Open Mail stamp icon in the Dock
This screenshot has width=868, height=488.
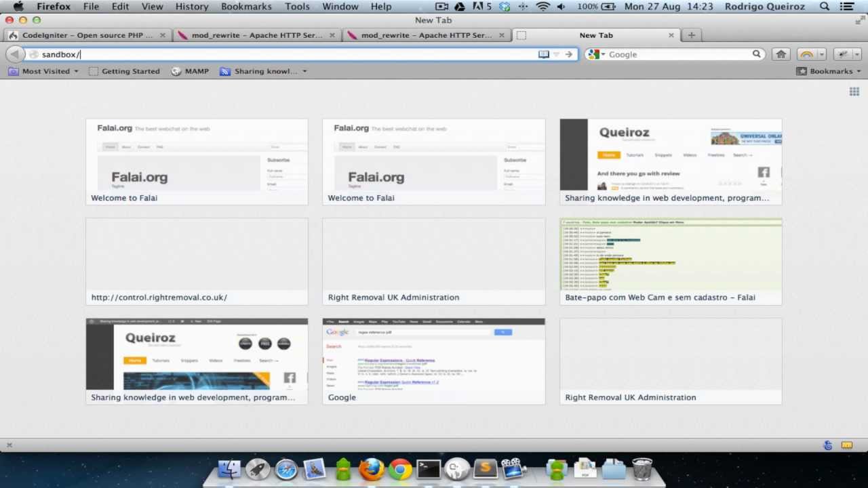pyautogui.click(x=315, y=469)
